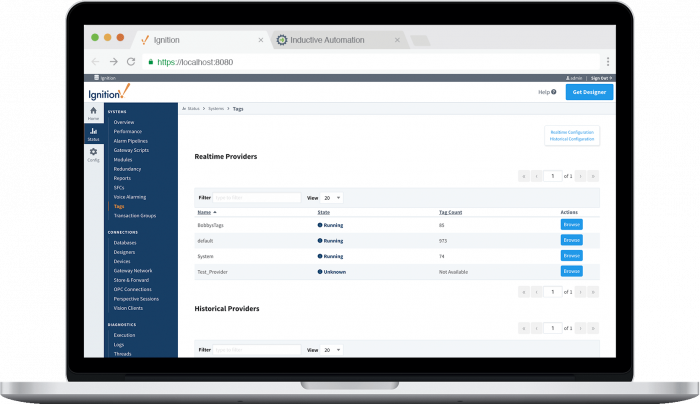This screenshot has width=700, height=404.
Task: Click the green padlock in address bar
Action: (151, 62)
